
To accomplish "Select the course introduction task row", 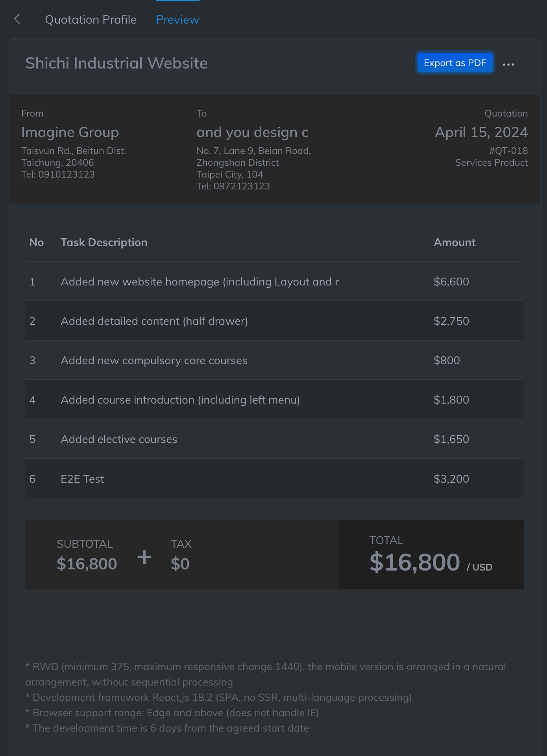I will [180, 400].
